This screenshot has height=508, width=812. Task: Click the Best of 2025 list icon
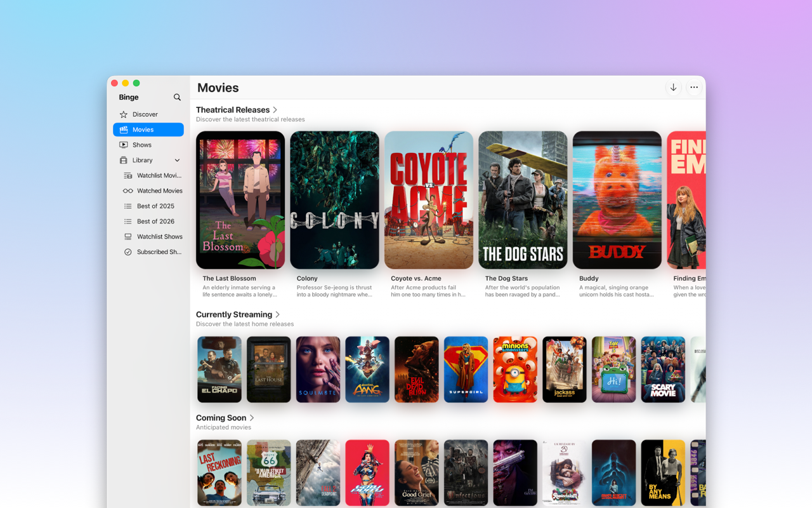click(128, 206)
